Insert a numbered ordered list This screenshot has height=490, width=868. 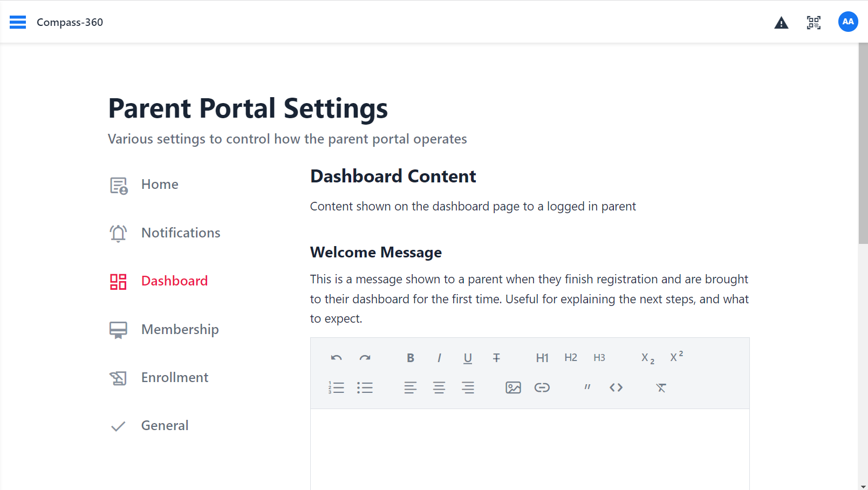pyautogui.click(x=336, y=387)
